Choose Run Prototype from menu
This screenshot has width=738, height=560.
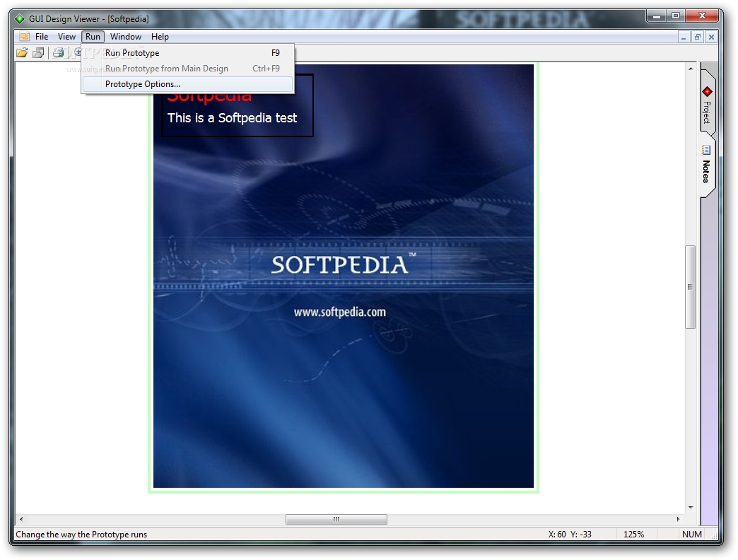pos(188,53)
